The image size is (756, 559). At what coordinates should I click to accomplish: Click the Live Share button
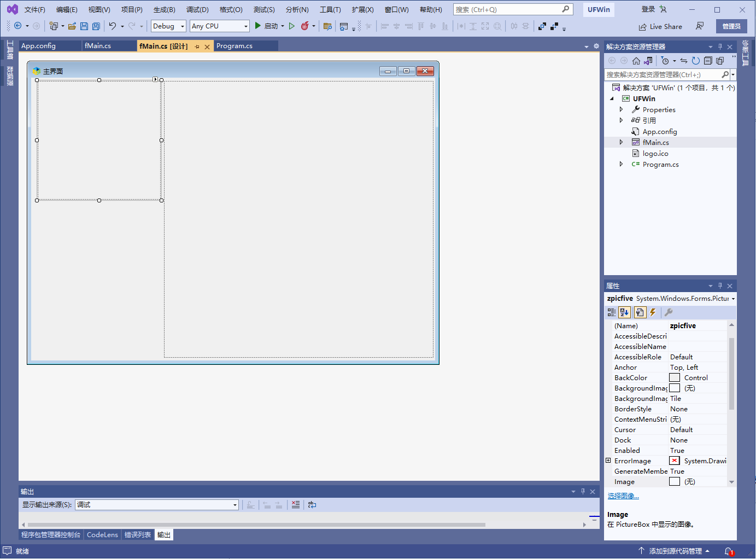(660, 27)
